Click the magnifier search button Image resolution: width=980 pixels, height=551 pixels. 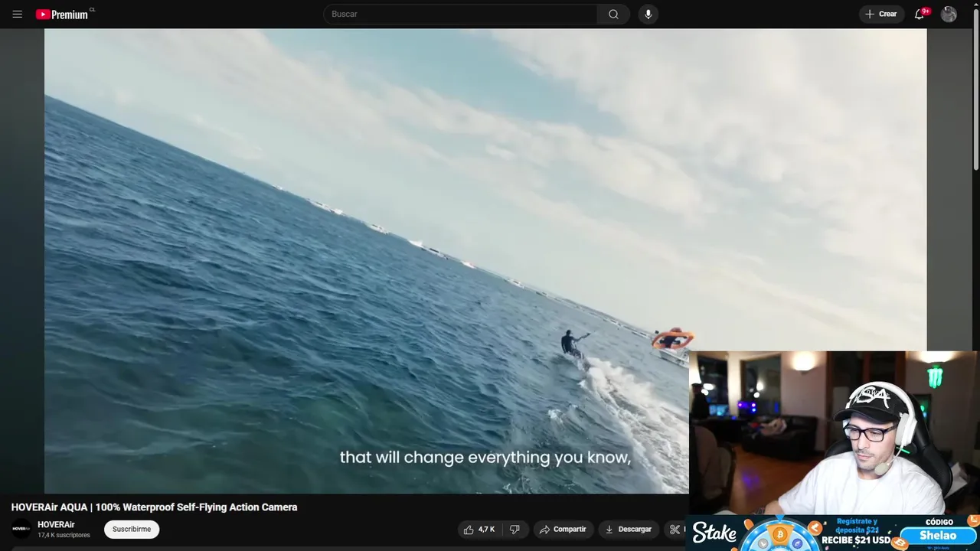[613, 14]
